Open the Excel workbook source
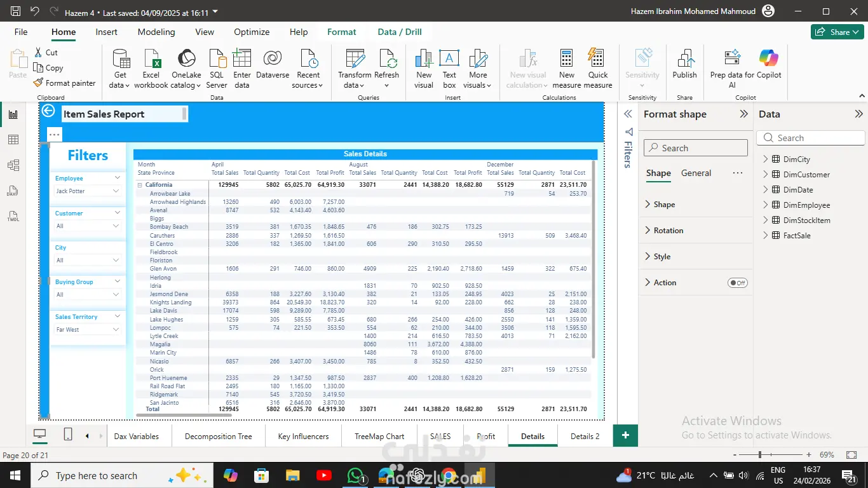Viewport: 868px width, 488px height. [x=151, y=59]
